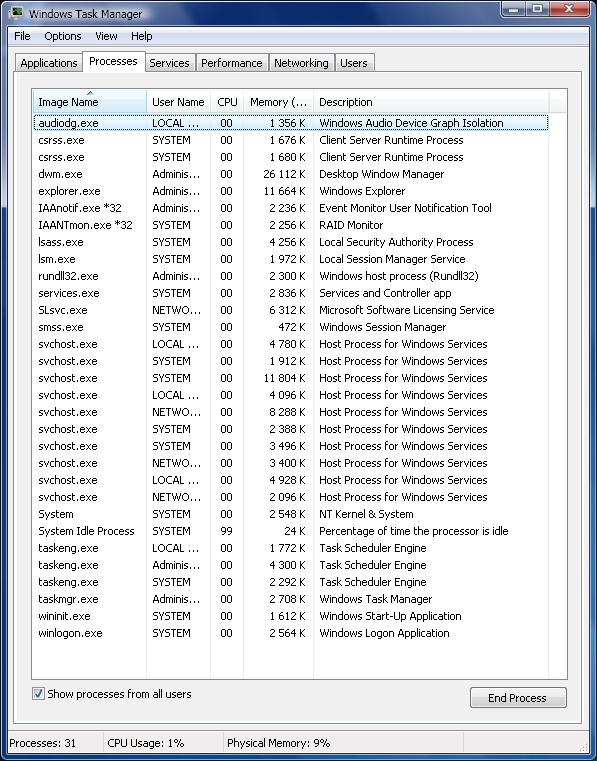The height and width of the screenshot is (761, 597).
Task: Click the Task Manager title bar icon
Action: click(x=17, y=13)
